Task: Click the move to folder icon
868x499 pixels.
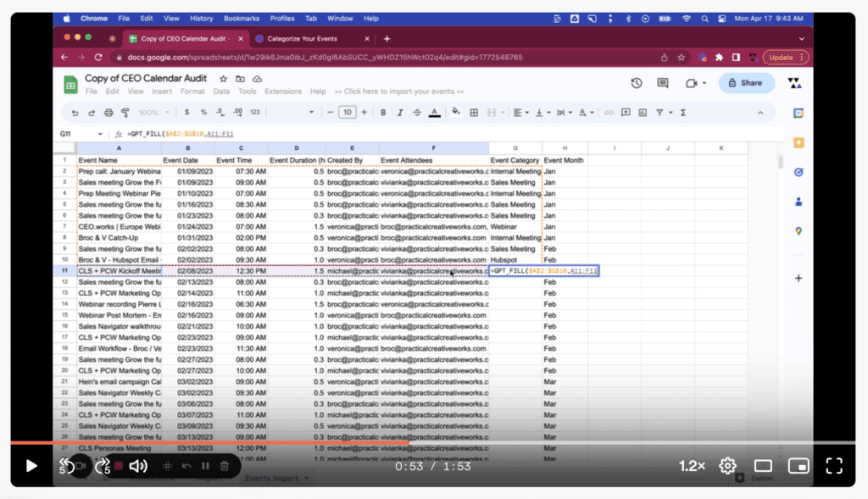Action: coord(240,79)
